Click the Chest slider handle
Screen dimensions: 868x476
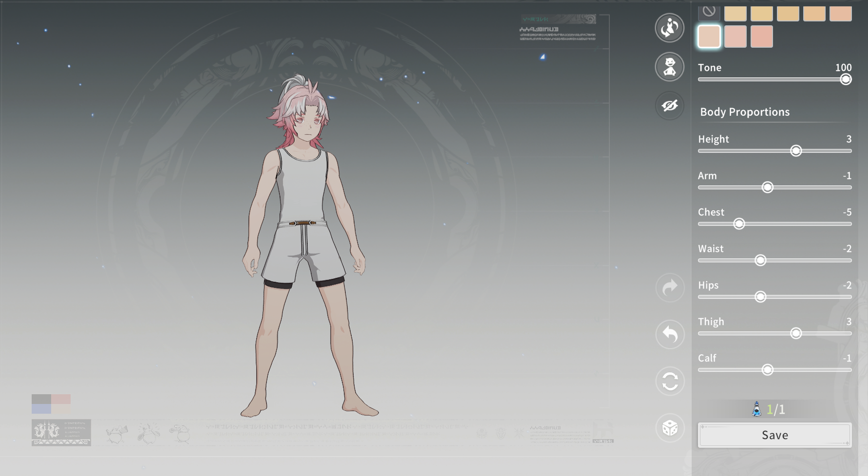click(739, 224)
